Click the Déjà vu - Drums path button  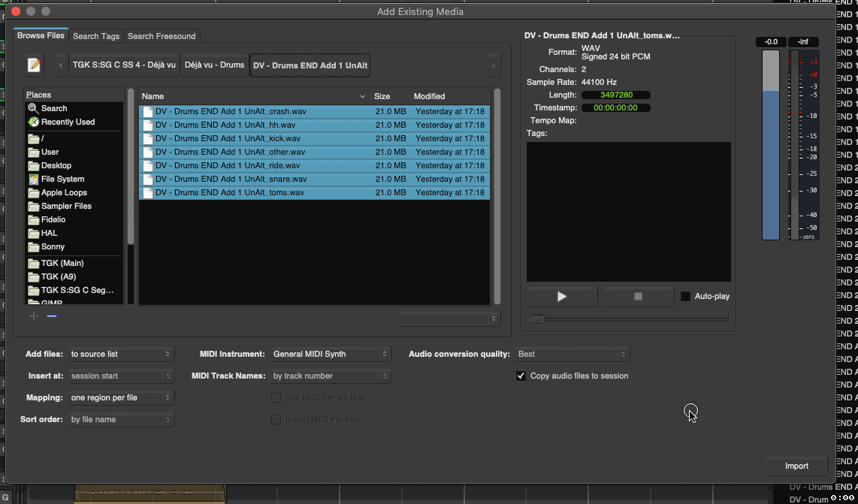(x=214, y=65)
